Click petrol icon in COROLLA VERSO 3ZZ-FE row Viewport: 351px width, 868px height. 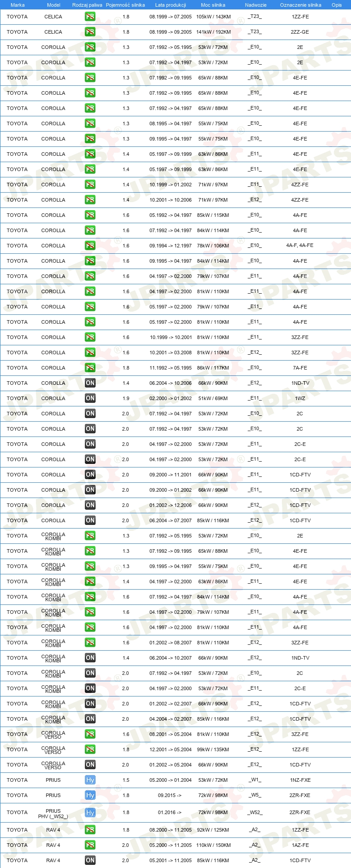[x=90, y=734]
